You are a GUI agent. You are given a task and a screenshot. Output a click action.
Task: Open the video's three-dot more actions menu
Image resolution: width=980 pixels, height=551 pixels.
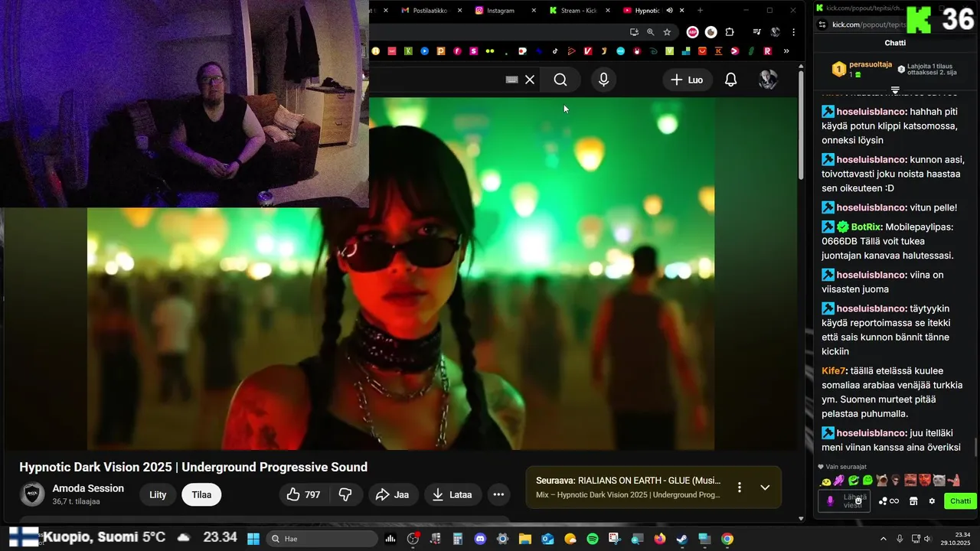tap(498, 494)
